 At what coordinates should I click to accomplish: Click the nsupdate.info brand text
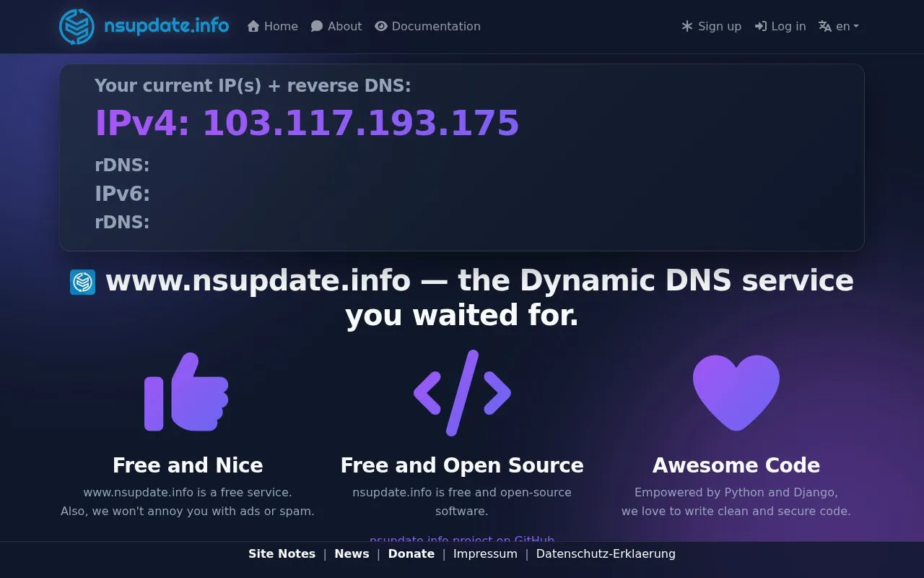coord(167,26)
